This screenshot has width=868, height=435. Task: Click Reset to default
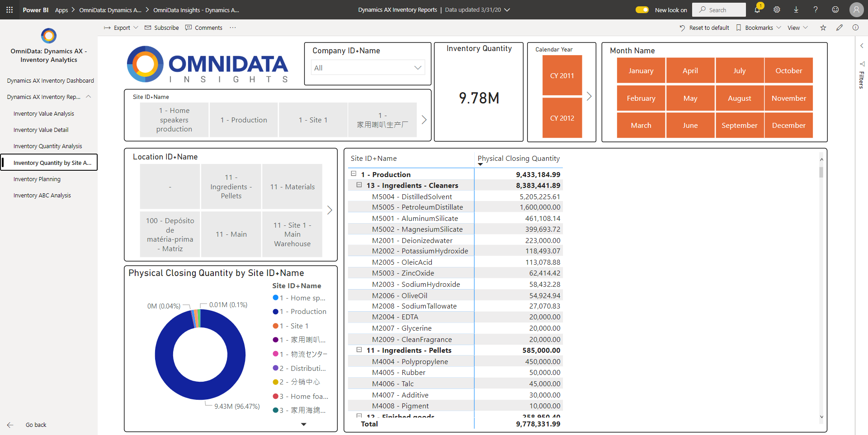pyautogui.click(x=704, y=28)
